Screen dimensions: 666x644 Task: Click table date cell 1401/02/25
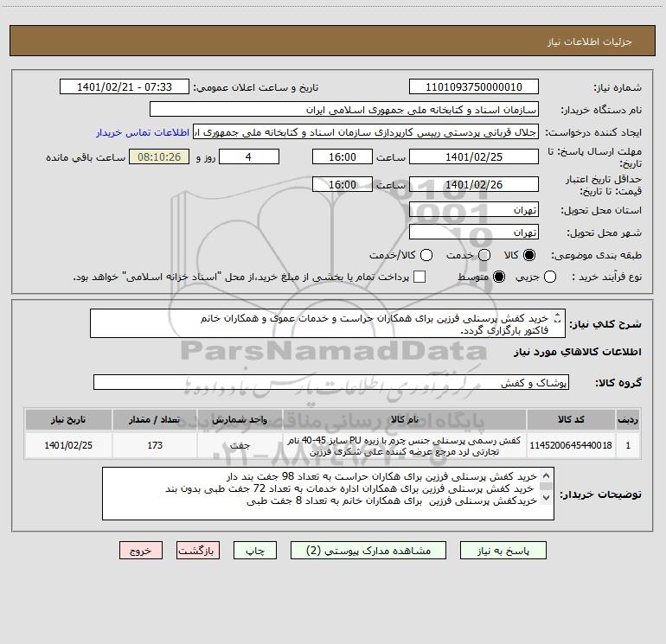pos(68,445)
